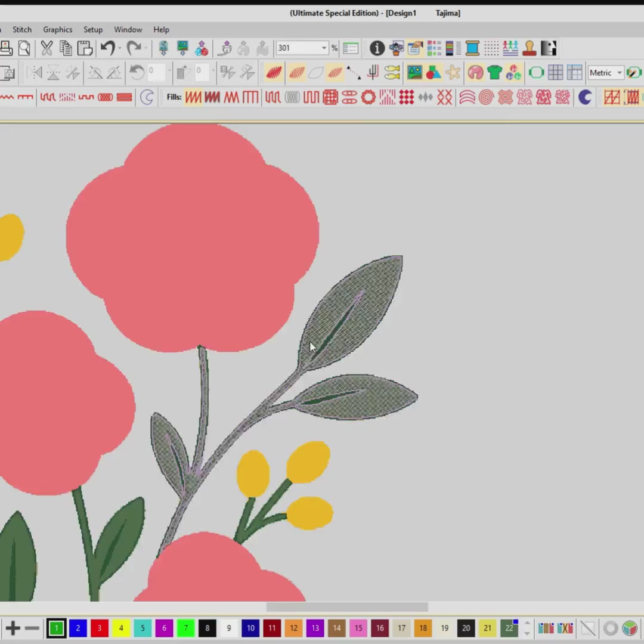Expand the Metric units dropdown
Image resolution: width=644 pixels, height=644 pixels.
point(620,73)
